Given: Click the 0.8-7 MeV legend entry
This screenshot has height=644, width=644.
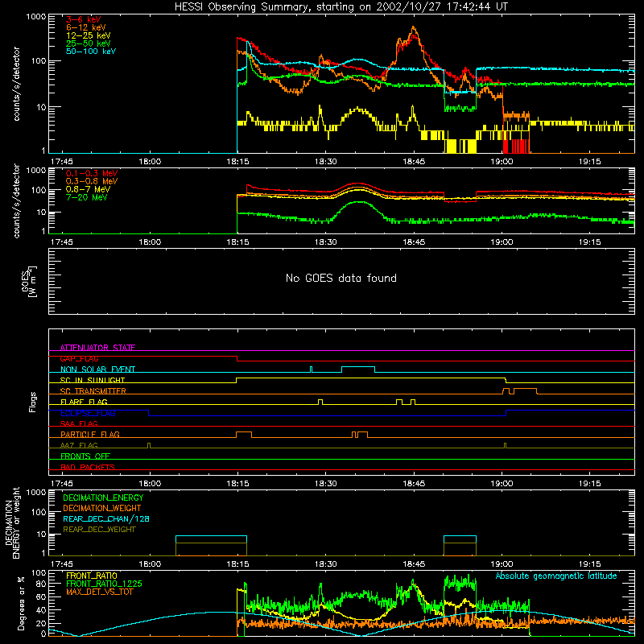Looking at the screenshot, I should click(88, 189).
